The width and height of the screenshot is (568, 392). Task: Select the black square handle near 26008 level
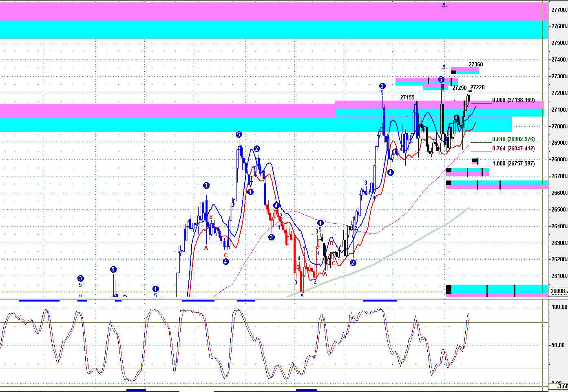(449, 289)
